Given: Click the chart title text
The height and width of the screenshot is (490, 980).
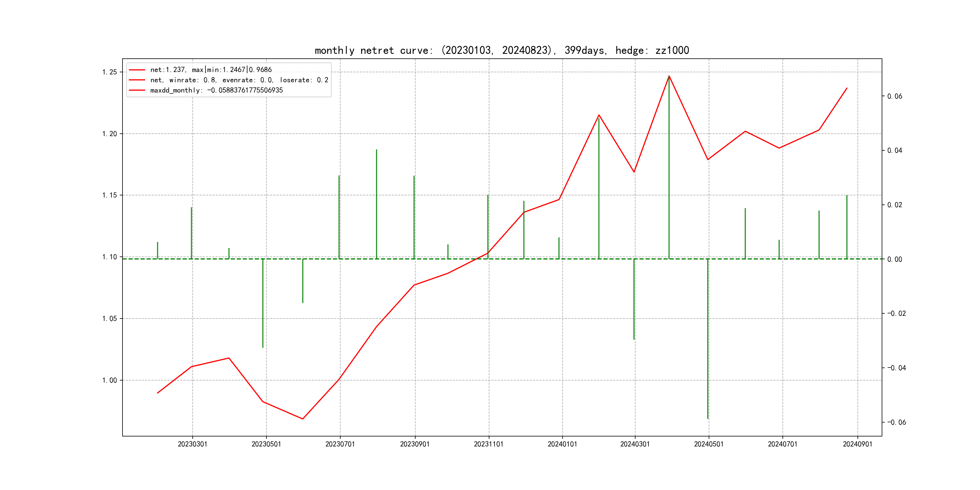Looking at the screenshot, I should point(501,50).
